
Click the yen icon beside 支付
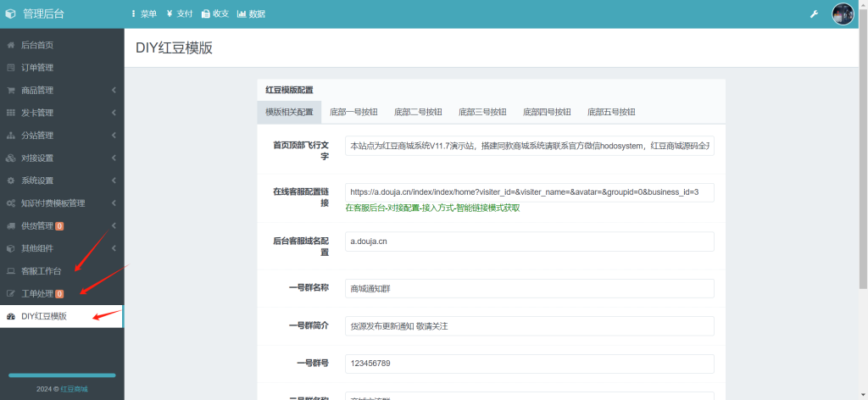(170, 14)
